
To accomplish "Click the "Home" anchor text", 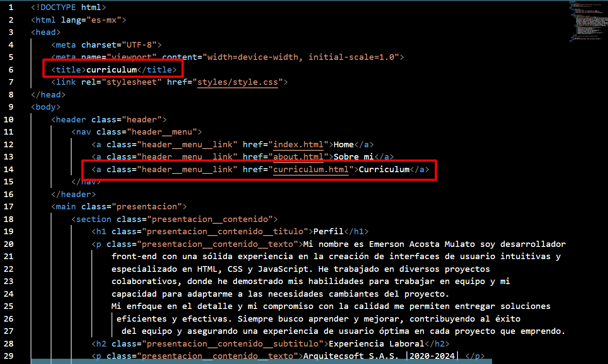I will tap(344, 144).
